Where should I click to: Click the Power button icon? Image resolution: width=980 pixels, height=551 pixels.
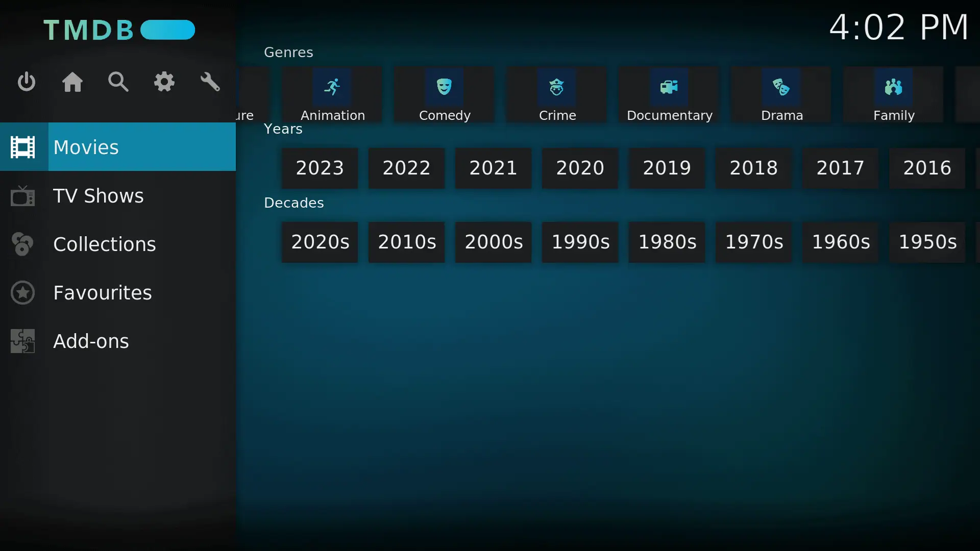tap(27, 82)
